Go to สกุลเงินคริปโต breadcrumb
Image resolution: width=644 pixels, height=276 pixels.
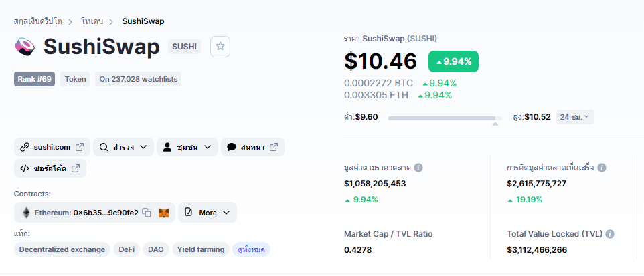coord(39,21)
